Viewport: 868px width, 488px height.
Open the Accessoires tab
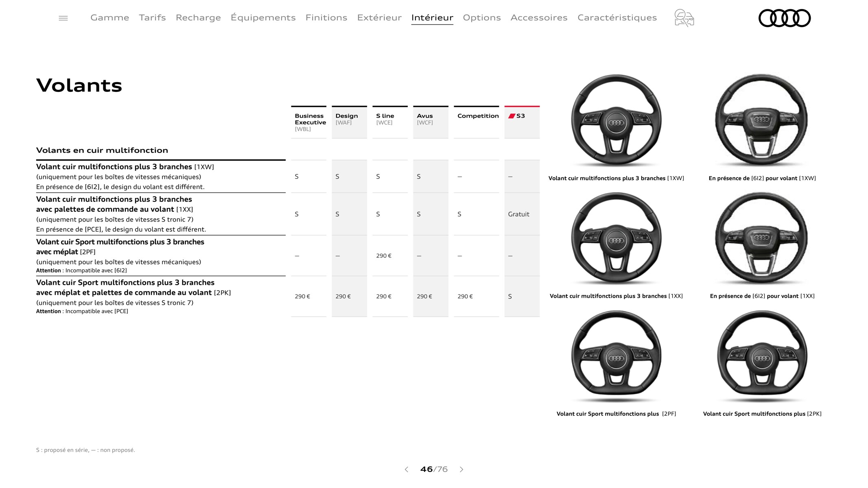pyautogui.click(x=539, y=17)
